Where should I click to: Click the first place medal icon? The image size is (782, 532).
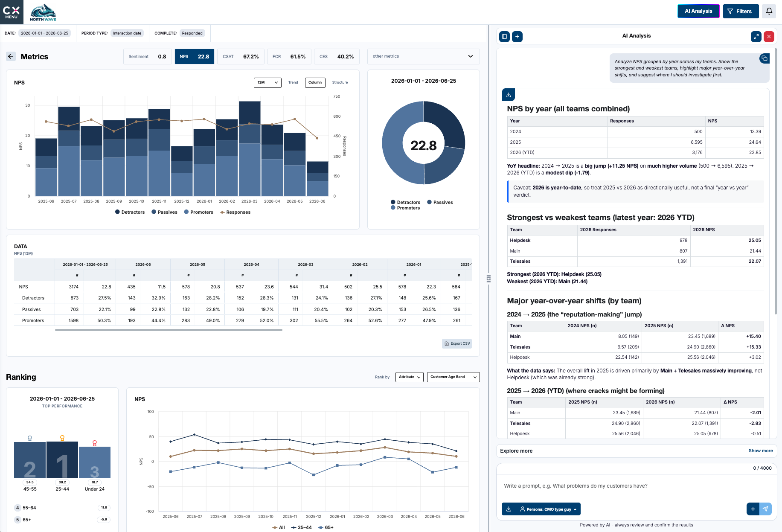(62, 438)
